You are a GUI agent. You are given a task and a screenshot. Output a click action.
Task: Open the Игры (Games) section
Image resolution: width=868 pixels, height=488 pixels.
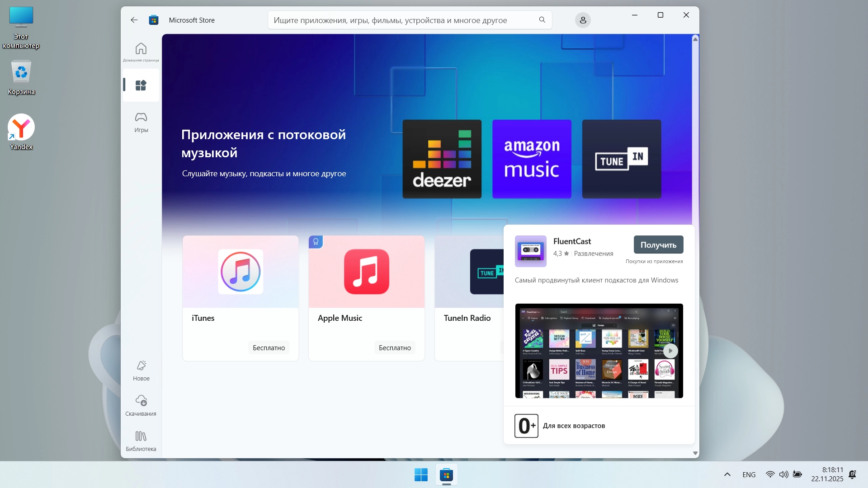[141, 122]
